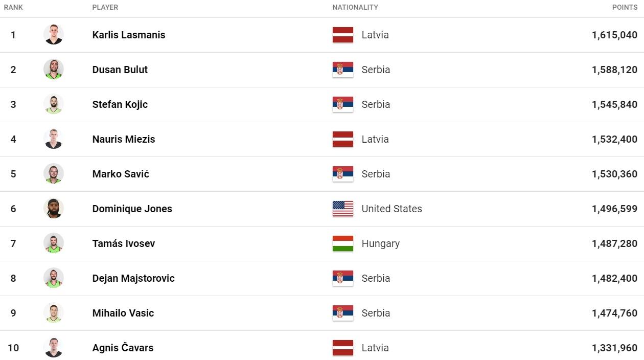Click Karlis Lasmanis's avatar photo
This screenshot has height=360, width=644.
point(54,35)
